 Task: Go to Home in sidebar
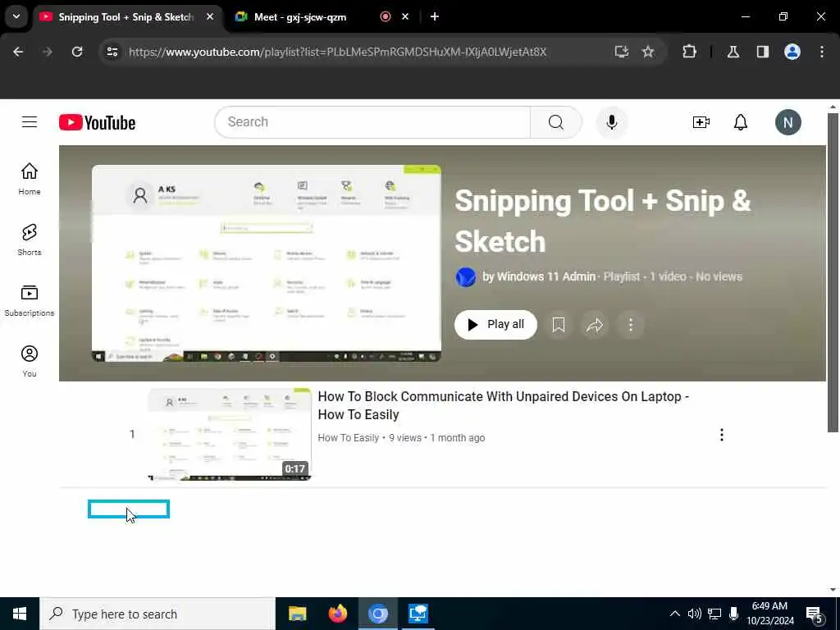[30, 179]
